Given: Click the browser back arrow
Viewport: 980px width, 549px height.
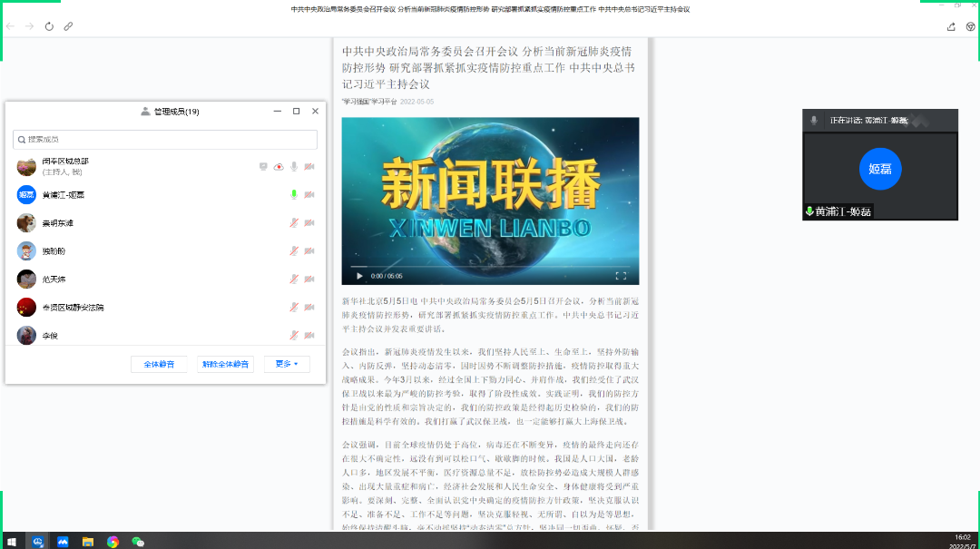Looking at the screenshot, I should [x=10, y=26].
